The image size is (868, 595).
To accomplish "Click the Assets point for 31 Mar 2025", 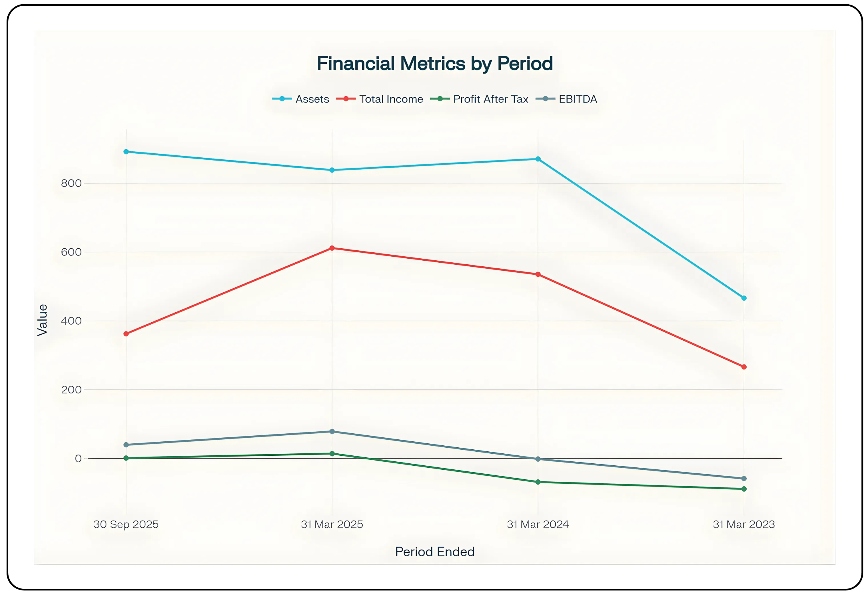I will click(x=332, y=170).
